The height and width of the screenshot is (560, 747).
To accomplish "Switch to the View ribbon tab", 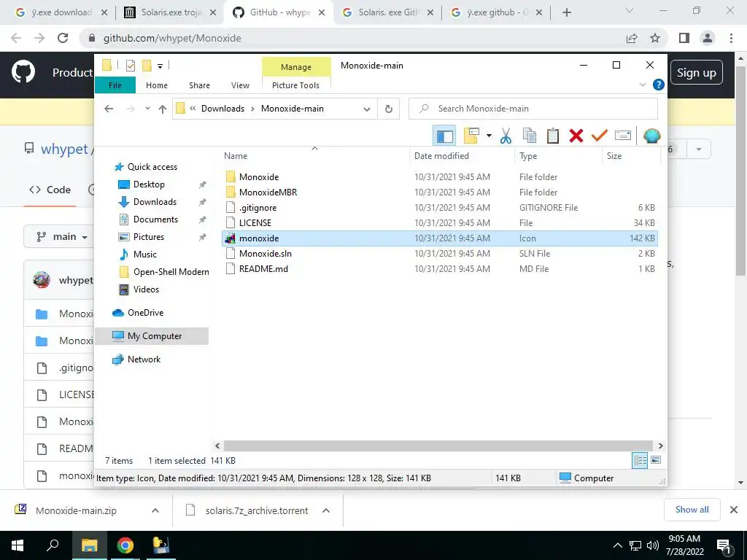I will pyautogui.click(x=240, y=85).
